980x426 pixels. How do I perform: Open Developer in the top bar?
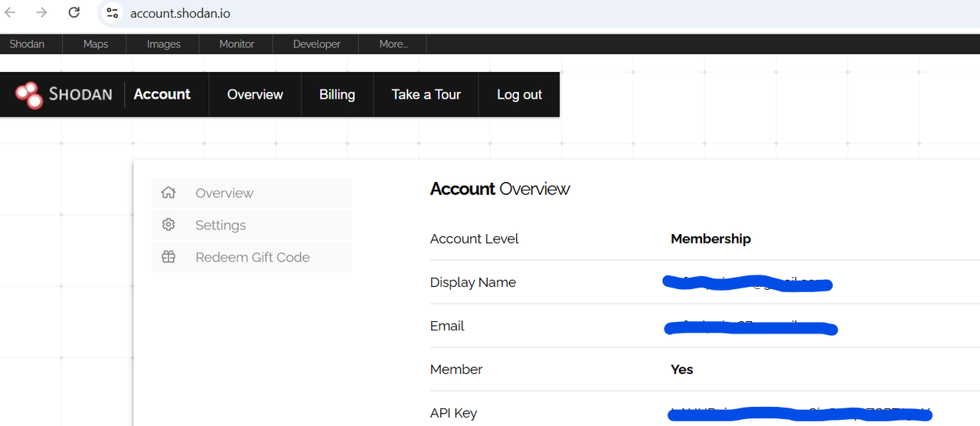(317, 44)
